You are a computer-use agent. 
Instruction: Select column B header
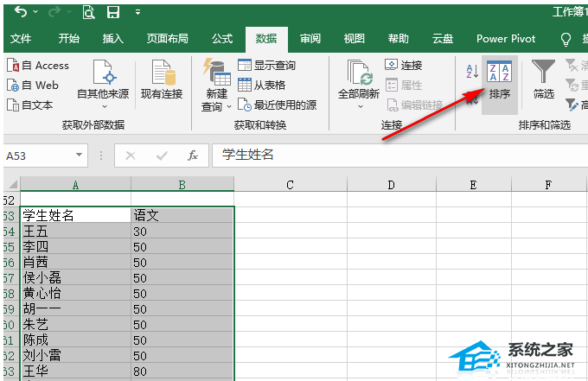pyautogui.click(x=182, y=185)
